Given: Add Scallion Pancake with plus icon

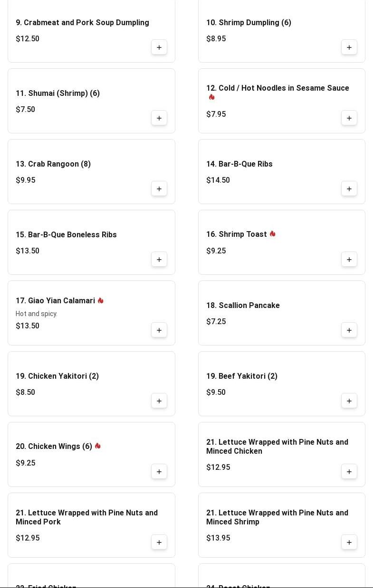Looking at the screenshot, I should tap(349, 330).
